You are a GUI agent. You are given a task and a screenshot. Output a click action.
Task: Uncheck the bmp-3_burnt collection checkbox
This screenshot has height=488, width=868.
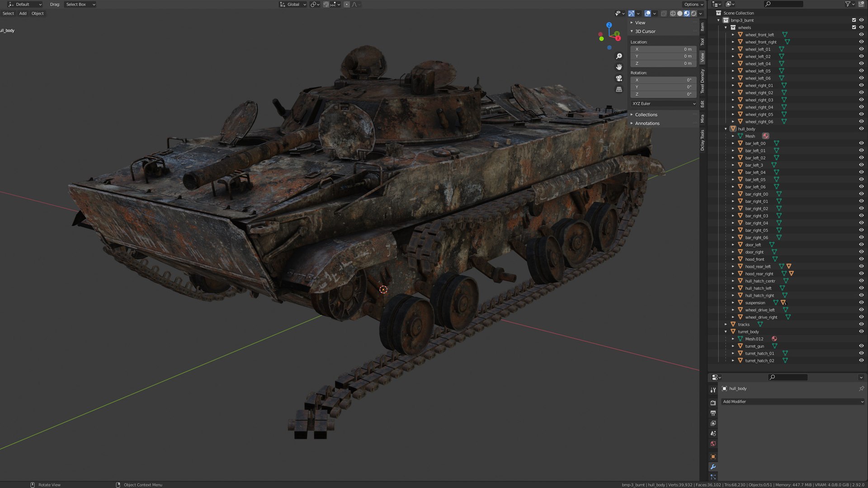(854, 20)
